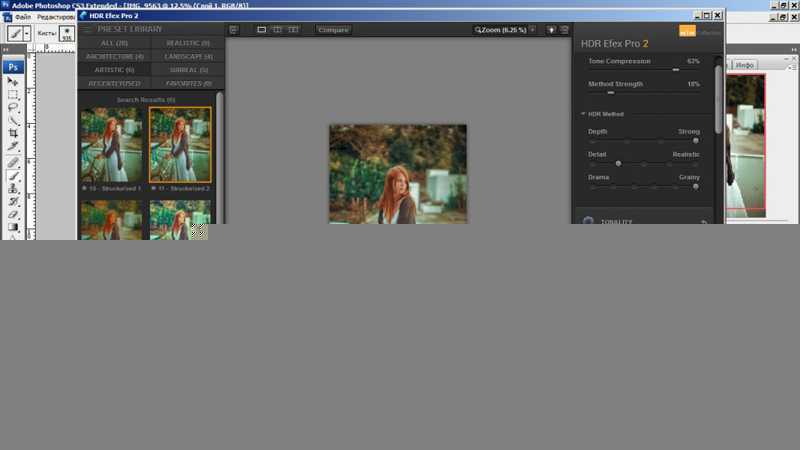Click the Photoshop application icon in title bar
Screen dimensions: 800x450
point(5,5)
